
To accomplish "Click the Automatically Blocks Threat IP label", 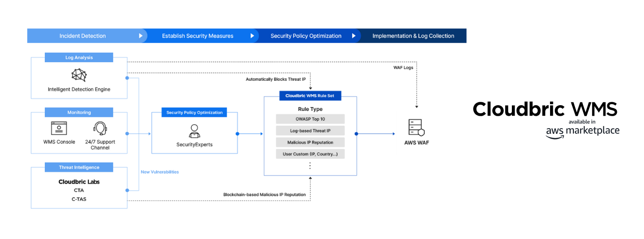I will point(276,79).
